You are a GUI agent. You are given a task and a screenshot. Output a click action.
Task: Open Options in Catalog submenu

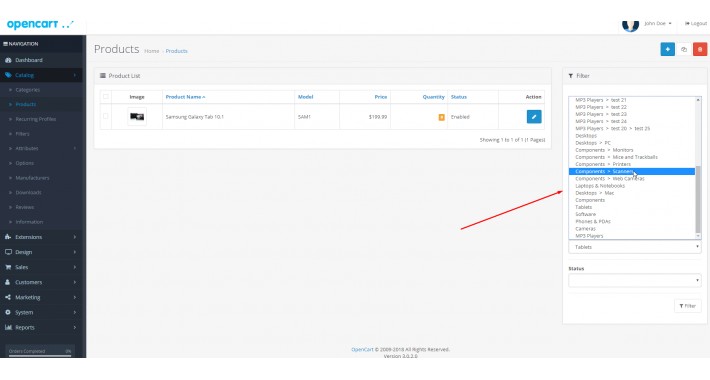point(24,163)
